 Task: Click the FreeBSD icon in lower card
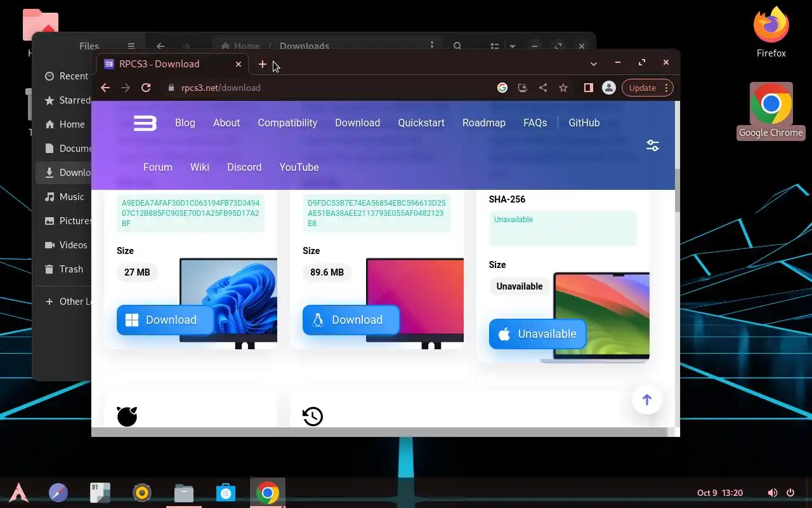[127, 416]
